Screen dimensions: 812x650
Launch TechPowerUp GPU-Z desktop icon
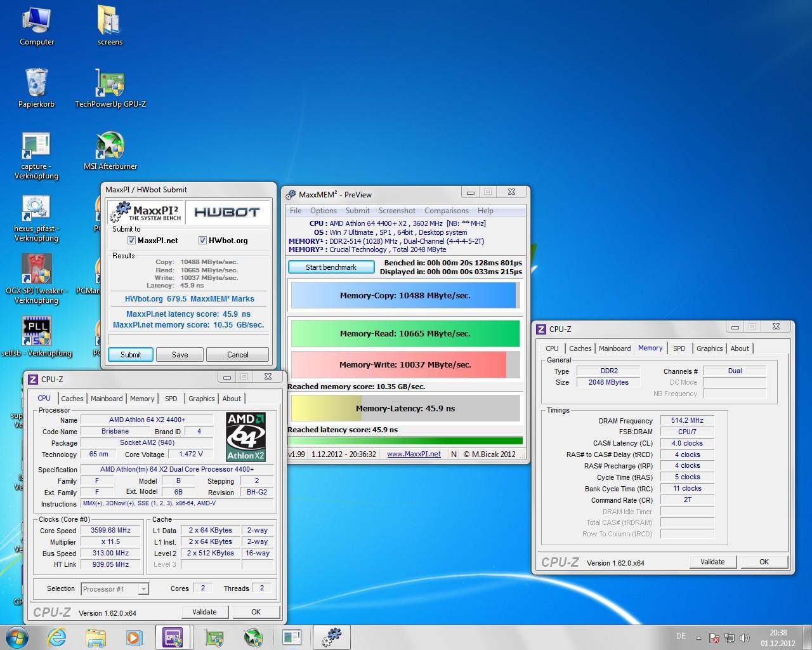[110, 88]
